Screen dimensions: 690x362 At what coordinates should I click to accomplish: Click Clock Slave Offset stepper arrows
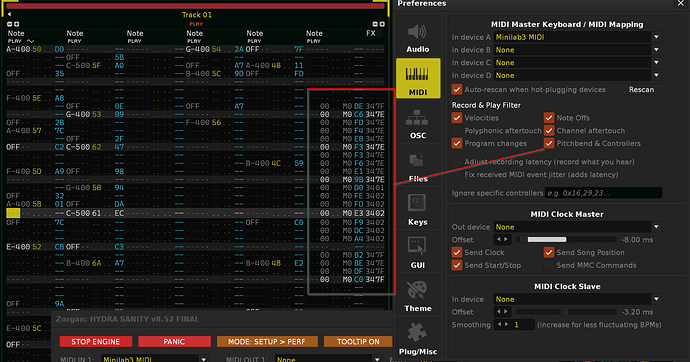point(502,312)
